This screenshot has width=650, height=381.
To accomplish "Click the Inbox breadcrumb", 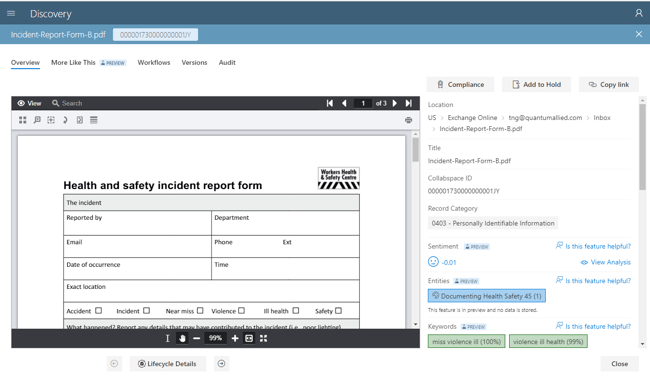I will [602, 118].
